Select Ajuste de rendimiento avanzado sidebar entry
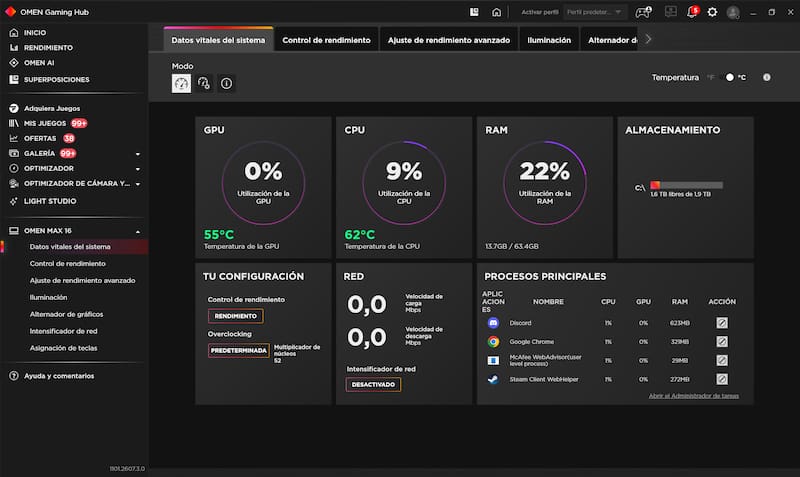 coord(82,281)
